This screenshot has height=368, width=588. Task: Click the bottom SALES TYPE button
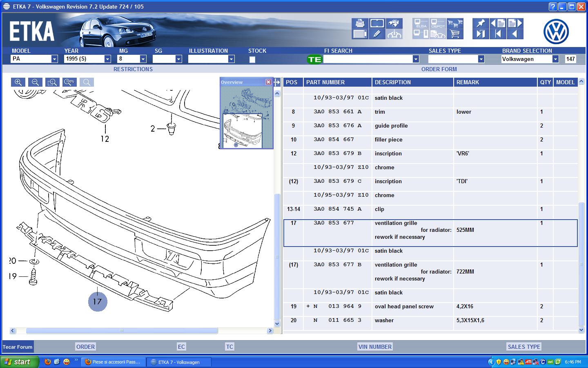point(524,347)
